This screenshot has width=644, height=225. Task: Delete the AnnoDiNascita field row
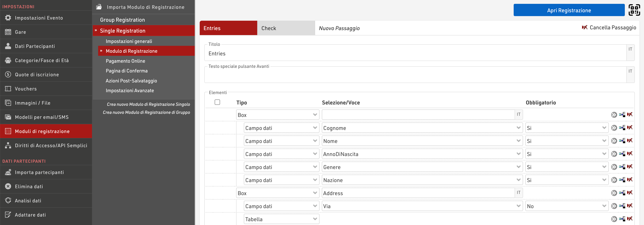coord(630,154)
